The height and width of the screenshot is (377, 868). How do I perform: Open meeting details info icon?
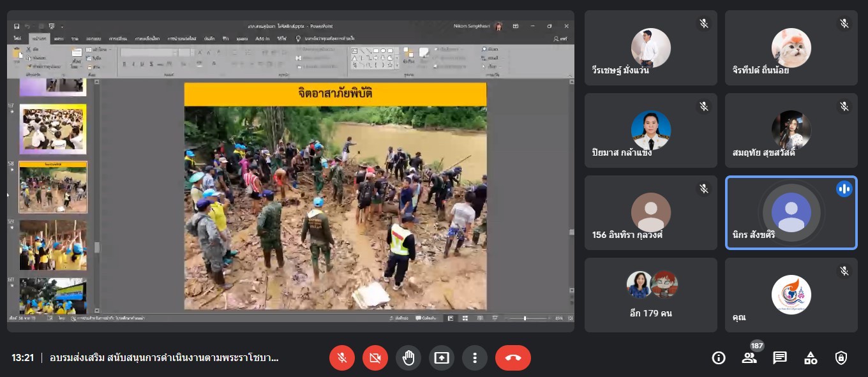[719, 358]
